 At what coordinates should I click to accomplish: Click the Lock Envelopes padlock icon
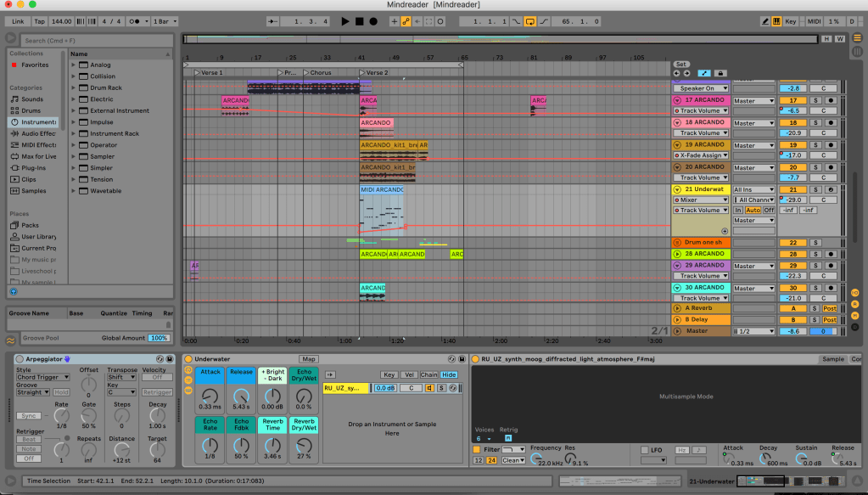[720, 73]
